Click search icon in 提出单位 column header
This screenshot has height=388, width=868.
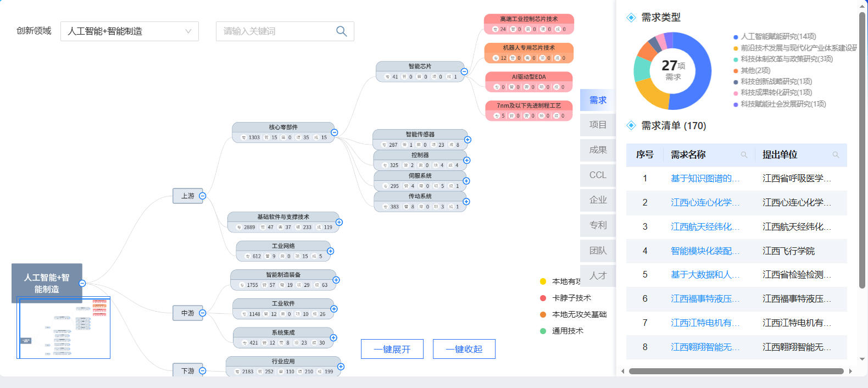(x=836, y=155)
